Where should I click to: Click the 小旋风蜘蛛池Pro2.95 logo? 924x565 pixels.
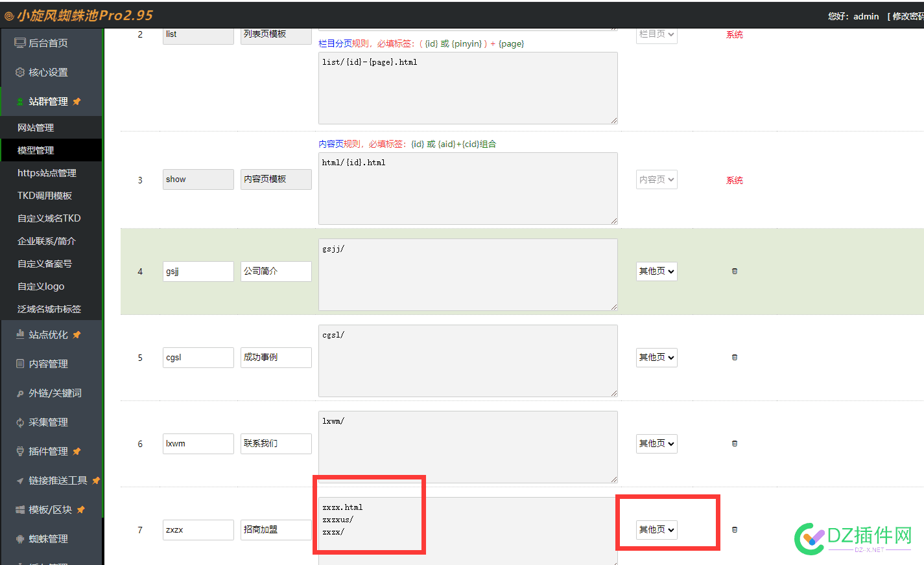coord(78,16)
